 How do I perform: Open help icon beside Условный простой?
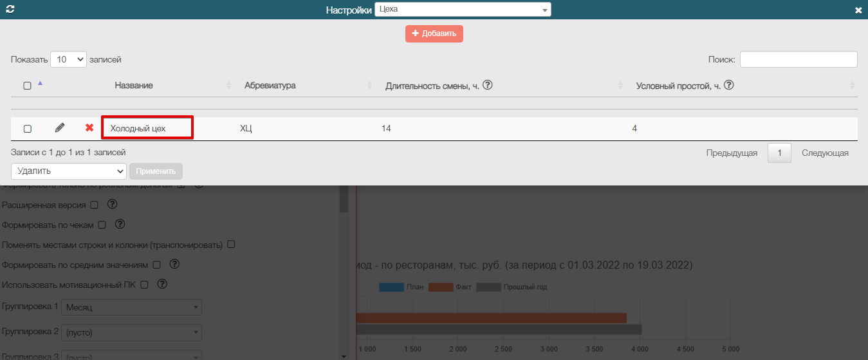(x=729, y=85)
